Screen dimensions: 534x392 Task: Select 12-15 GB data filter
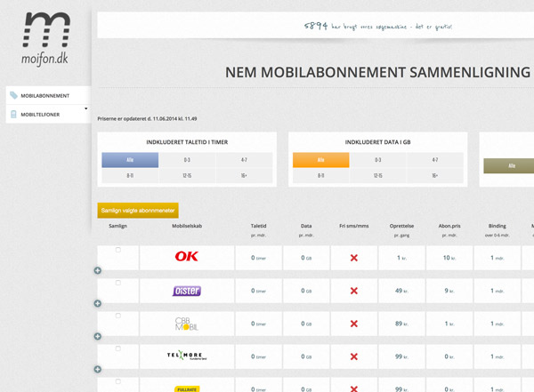pyautogui.click(x=378, y=176)
